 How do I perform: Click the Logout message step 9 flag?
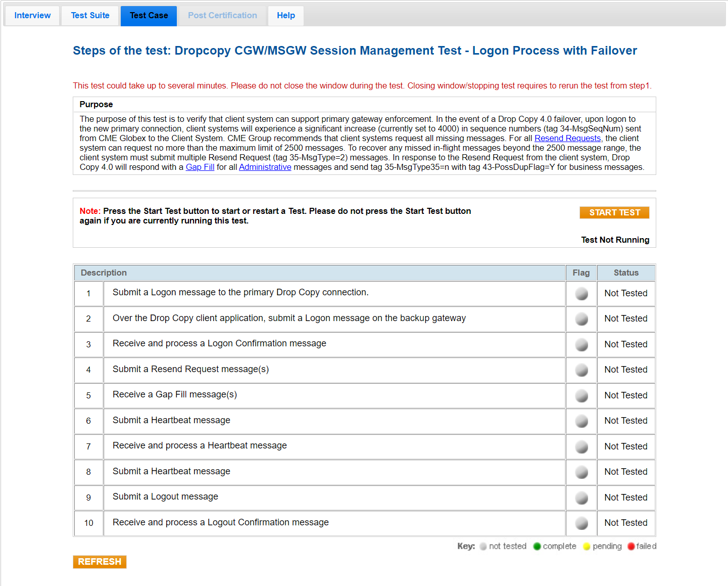coord(581,498)
